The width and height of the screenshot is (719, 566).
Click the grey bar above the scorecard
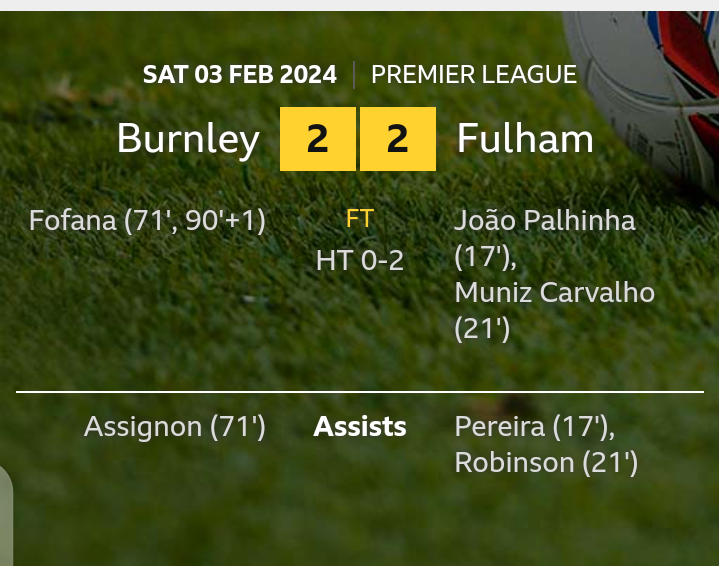[x=360, y=5]
